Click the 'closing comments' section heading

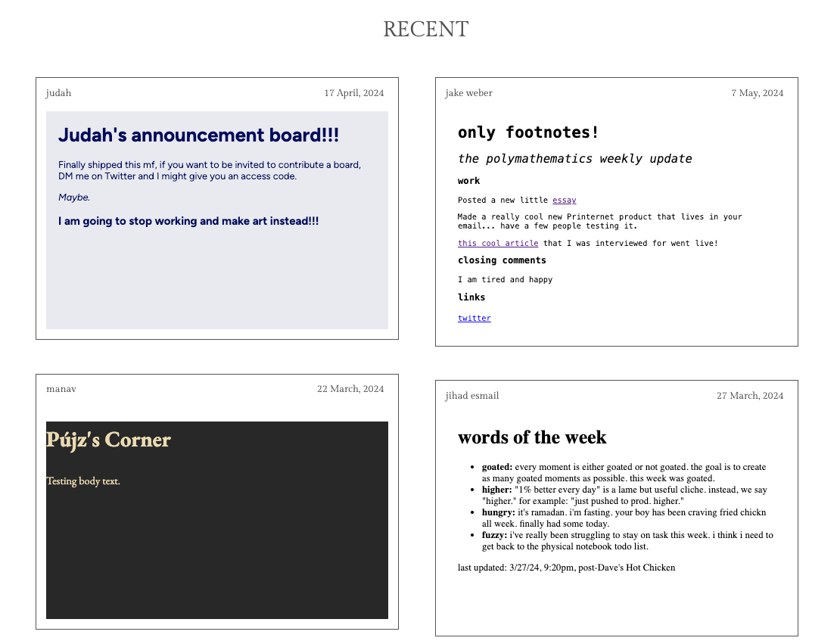(502, 260)
